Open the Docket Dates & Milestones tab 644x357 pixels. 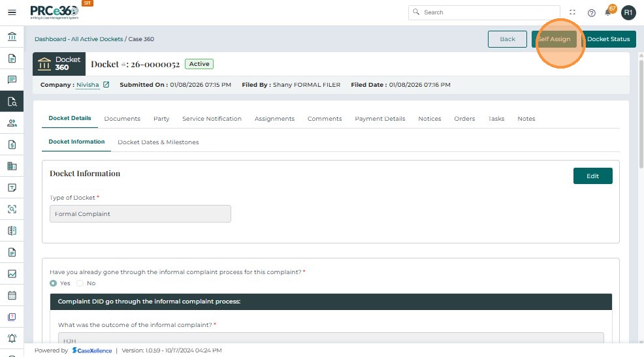pyautogui.click(x=158, y=142)
